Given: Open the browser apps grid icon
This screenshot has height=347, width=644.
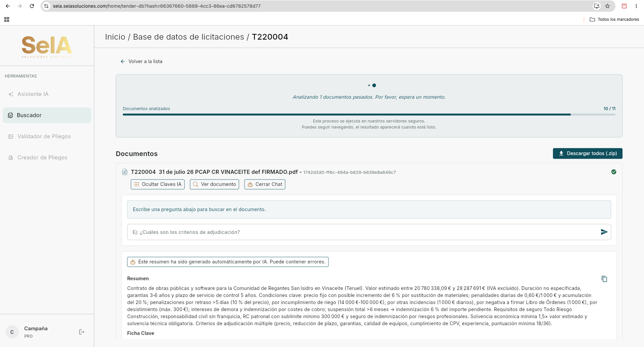Looking at the screenshot, I should coord(7,19).
